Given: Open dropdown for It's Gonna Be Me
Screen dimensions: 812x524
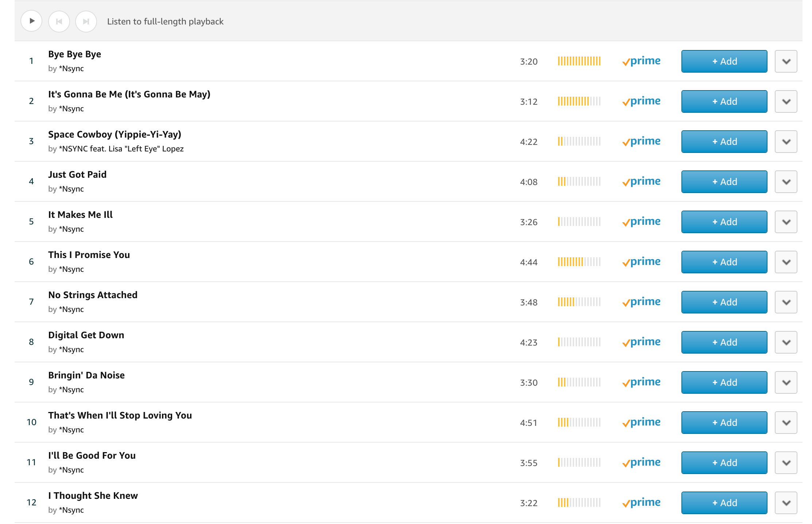Looking at the screenshot, I should click(786, 101).
